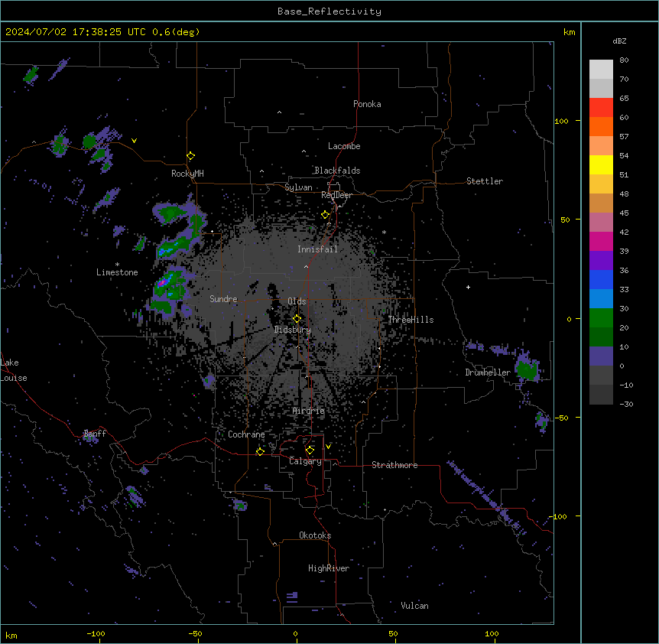Select the magenta 42–39 dBZ legend swatch
The image size is (659, 644).
tap(601, 241)
